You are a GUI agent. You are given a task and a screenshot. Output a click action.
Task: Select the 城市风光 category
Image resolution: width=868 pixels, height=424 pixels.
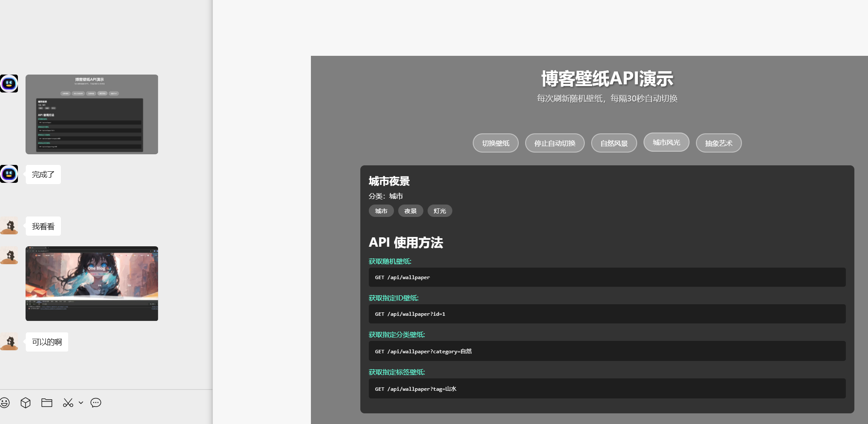click(666, 142)
